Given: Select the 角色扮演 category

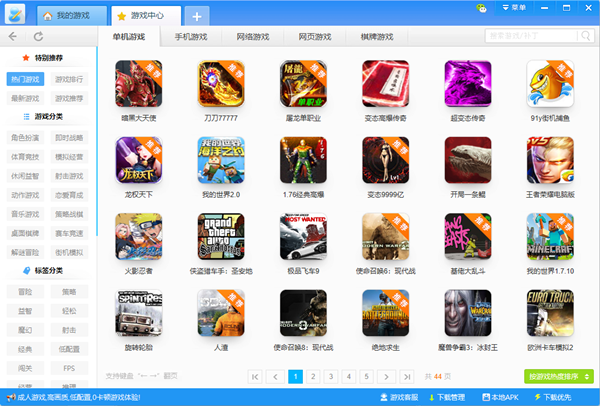Looking at the screenshot, I should [x=25, y=137].
